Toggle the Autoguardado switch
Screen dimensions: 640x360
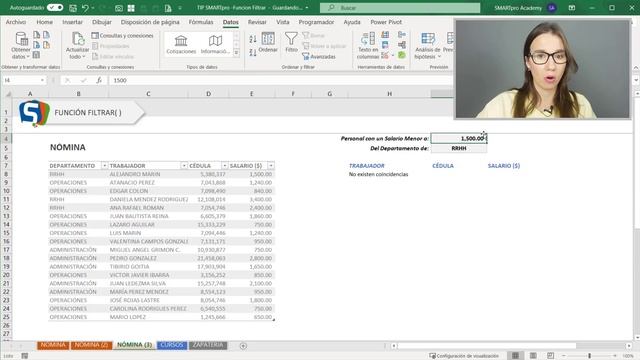click(x=55, y=8)
